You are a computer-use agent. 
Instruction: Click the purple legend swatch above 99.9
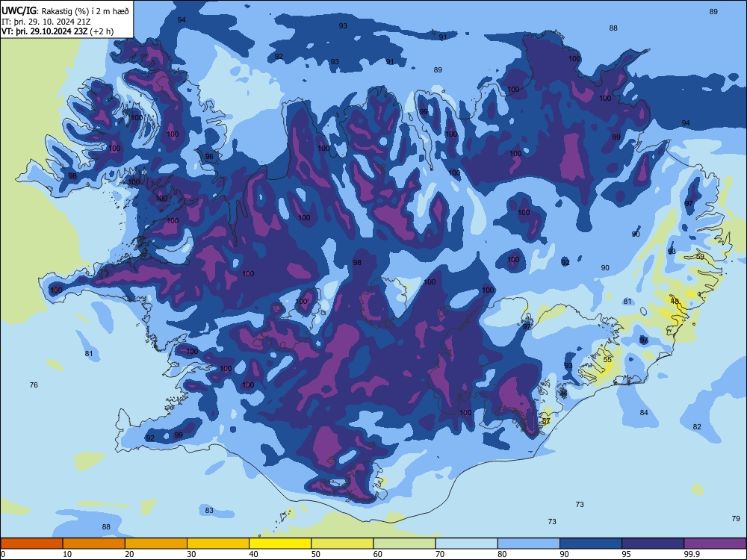715,544
